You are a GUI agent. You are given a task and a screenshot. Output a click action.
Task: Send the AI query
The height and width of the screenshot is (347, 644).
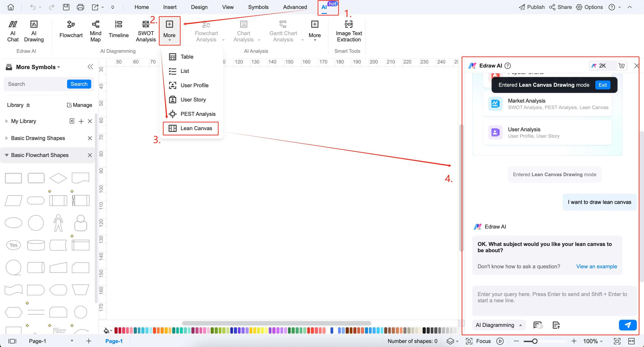(627, 325)
